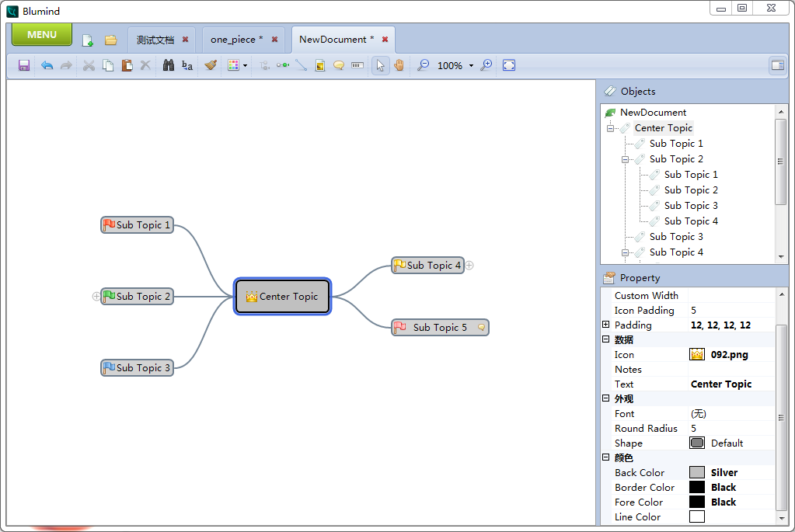The height and width of the screenshot is (532, 795).
Task: Click the insert note speech bubble icon
Action: (x=340, y=65)
